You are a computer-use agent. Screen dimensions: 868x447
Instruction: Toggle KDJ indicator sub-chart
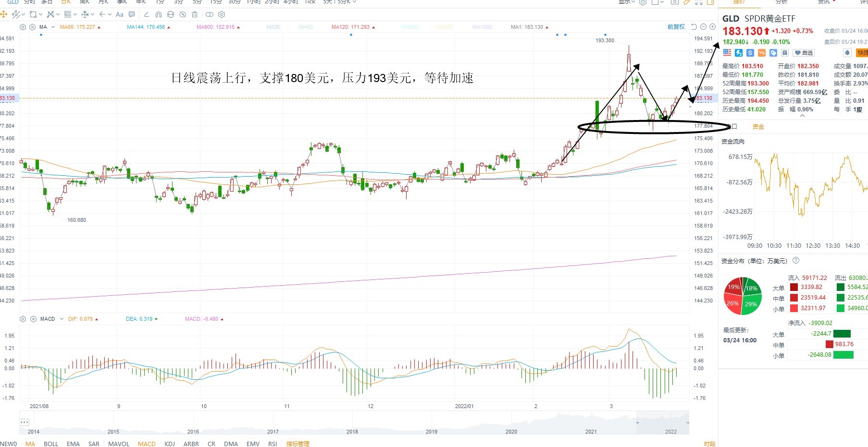point(170,444)
